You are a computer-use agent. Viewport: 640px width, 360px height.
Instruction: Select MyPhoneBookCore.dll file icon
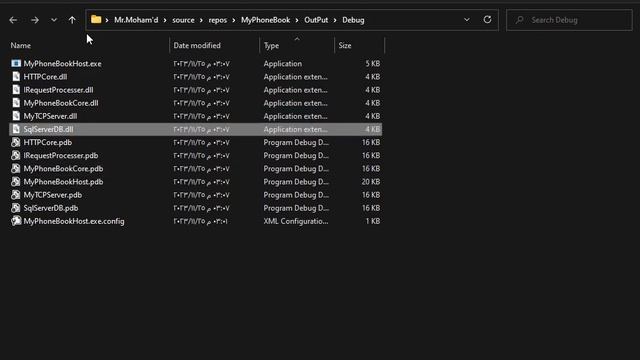point(16,103)
